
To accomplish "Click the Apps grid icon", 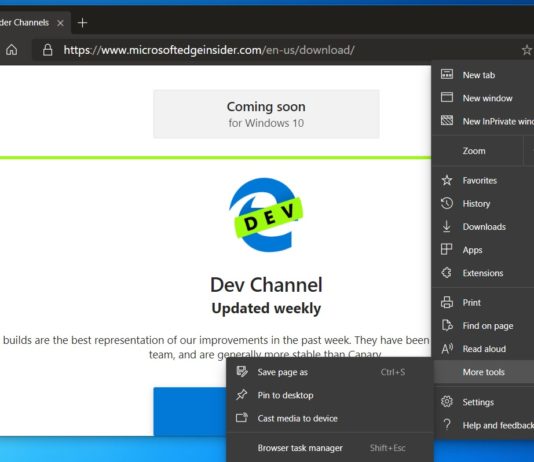I will click(x=446, y=249).
